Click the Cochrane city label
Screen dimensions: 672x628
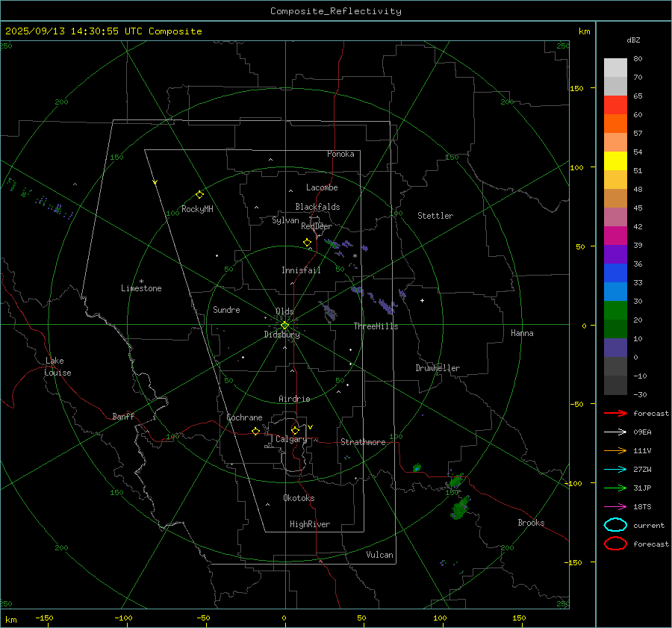[244, 417]
